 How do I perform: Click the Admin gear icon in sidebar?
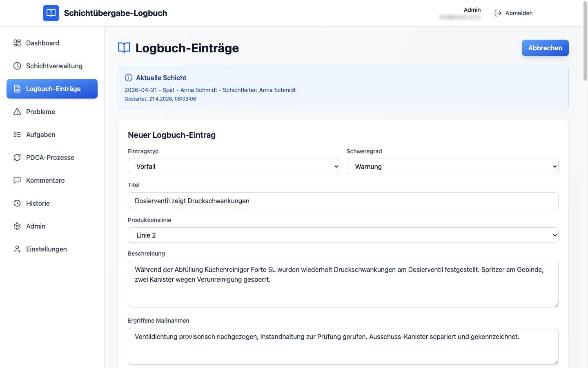pyautogui.click(x=17, y=226)
